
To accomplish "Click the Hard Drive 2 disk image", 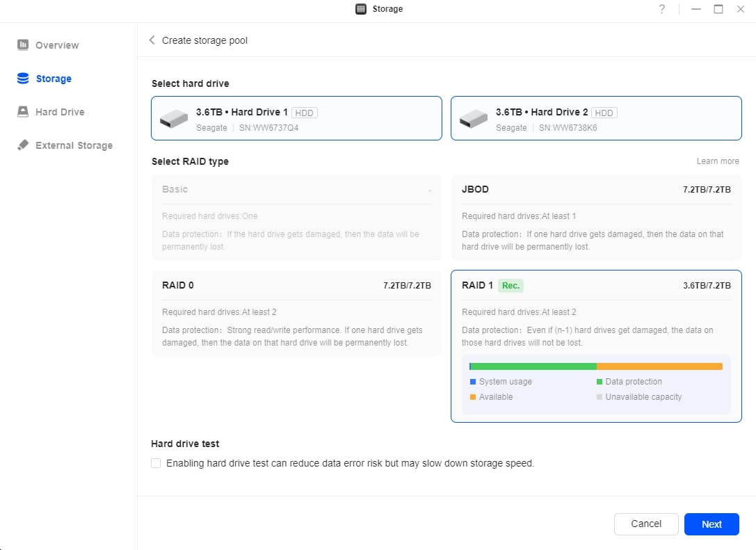I will click(474, 119).
